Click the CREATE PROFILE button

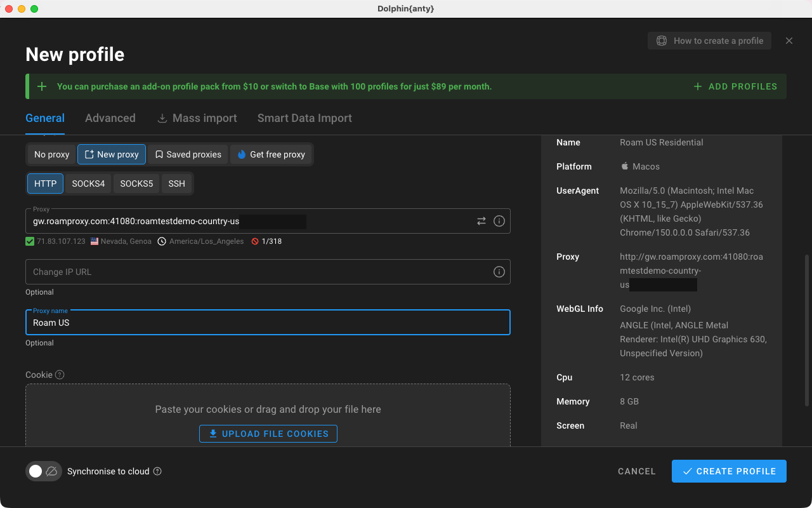pyautogui.click(x=729, y=471)
